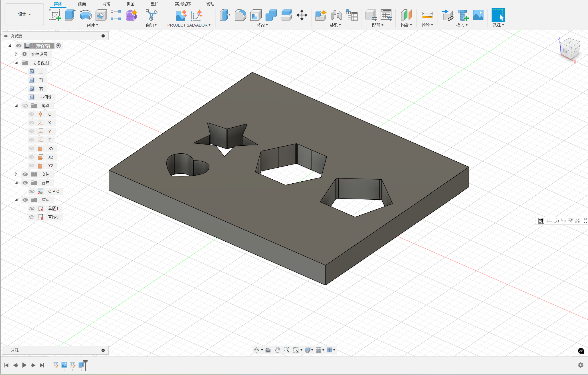This screenshot has height=375, width=588.
Task: Open the PROJECT SALVADOR dropdown
Action: 189,25
